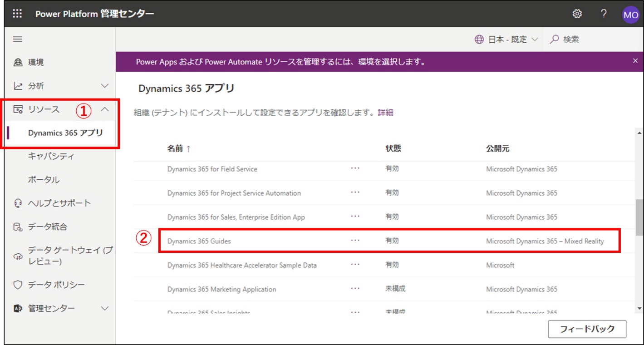Viewport: 644px width, 345px height.
Task: Click the データ ゲートウェイ cloud icon
Action: click(18, 256)
